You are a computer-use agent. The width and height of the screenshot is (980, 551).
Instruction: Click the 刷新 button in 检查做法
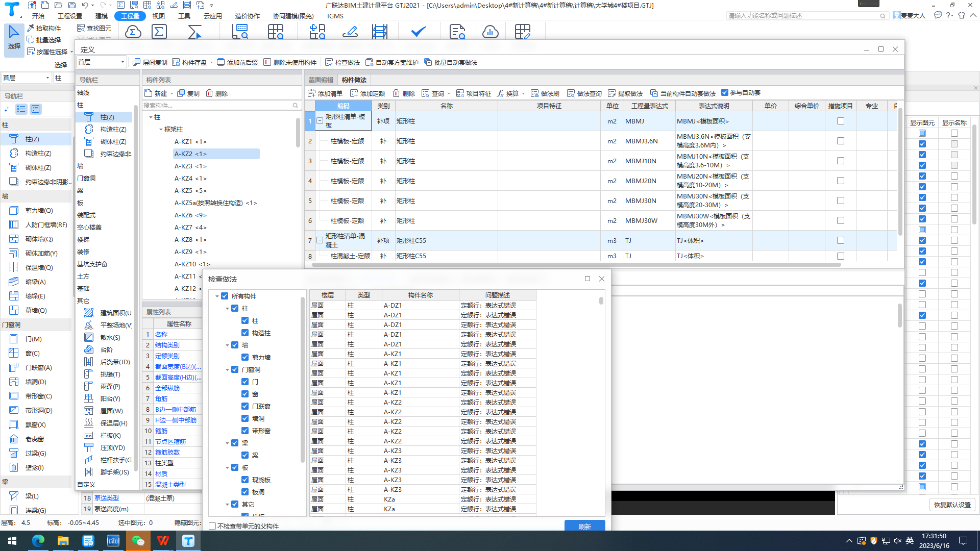[585, 526]
